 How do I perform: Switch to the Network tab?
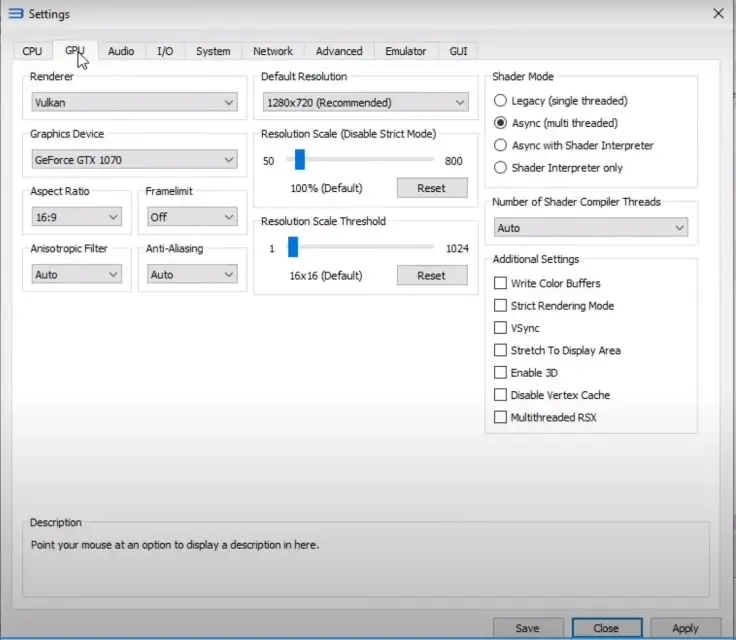tap(273, 51)
